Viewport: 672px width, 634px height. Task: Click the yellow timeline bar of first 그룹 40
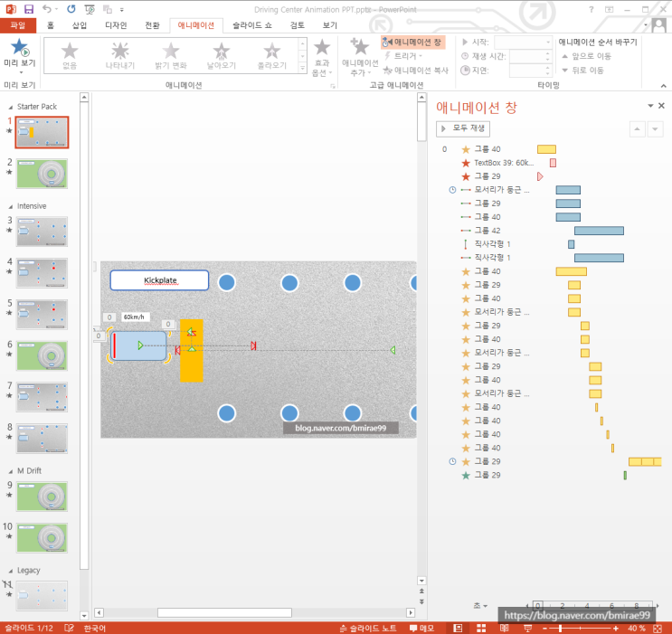pos(546,149)
